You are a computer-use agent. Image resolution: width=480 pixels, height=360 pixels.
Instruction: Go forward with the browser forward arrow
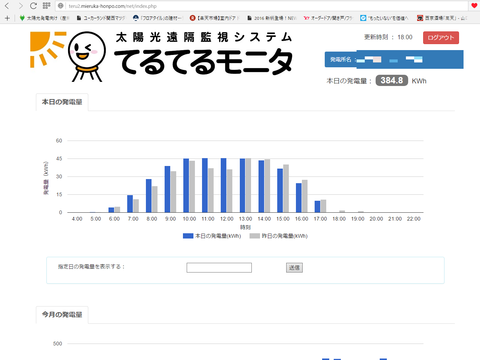point(20,6)
